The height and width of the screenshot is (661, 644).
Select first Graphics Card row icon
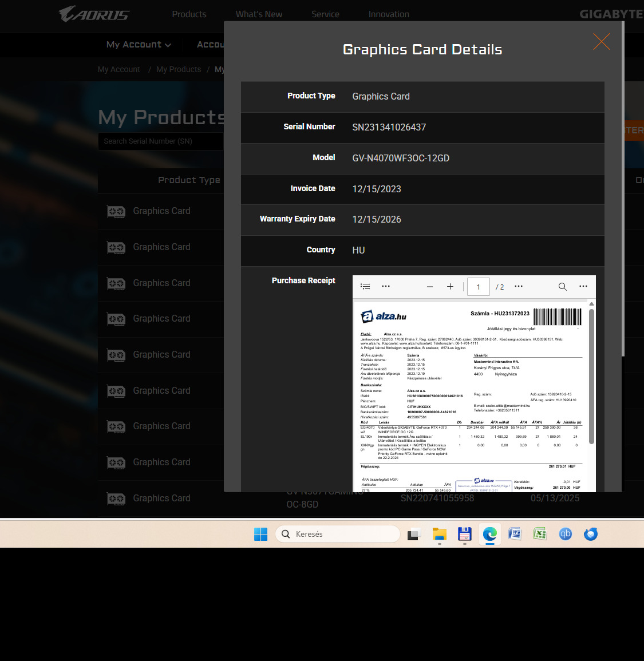(x=116, y=211)
